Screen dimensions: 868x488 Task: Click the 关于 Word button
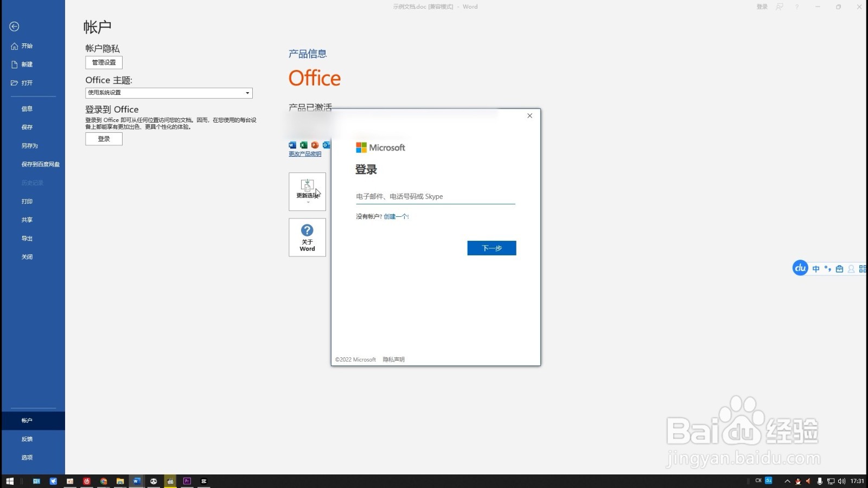[307, 237]
